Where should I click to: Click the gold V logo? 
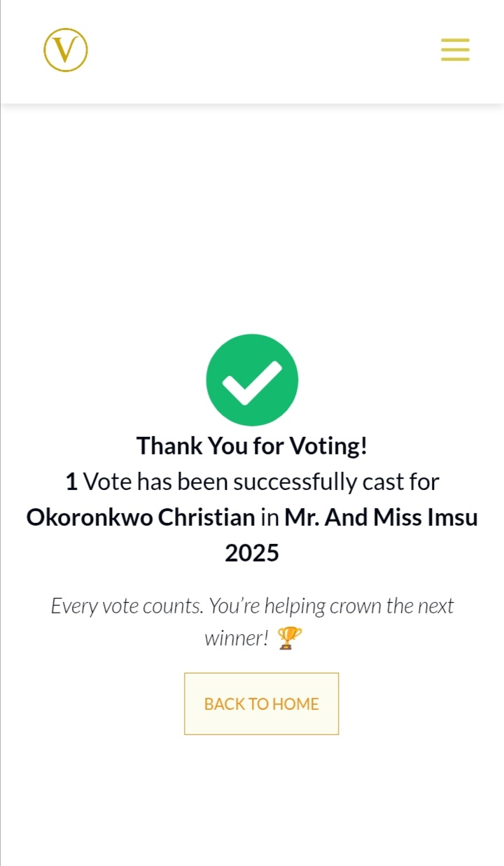point(66,50)
